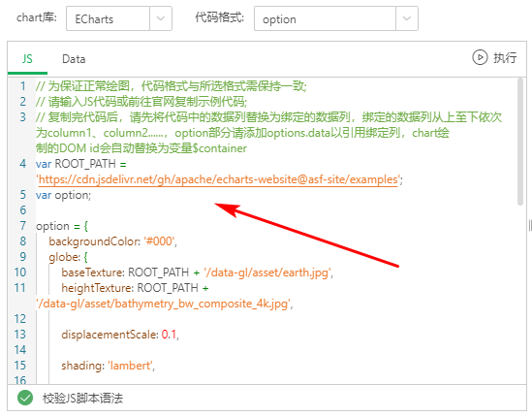
Task: Select the JS tab
Action: pyautogui.click(x=27, y=59)
